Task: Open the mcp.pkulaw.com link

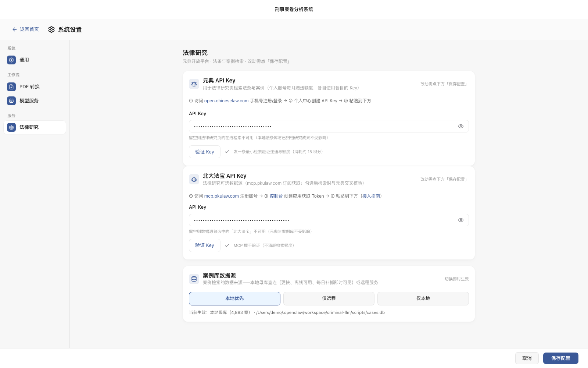Action: pyautogui.click(x=222, y=196)
